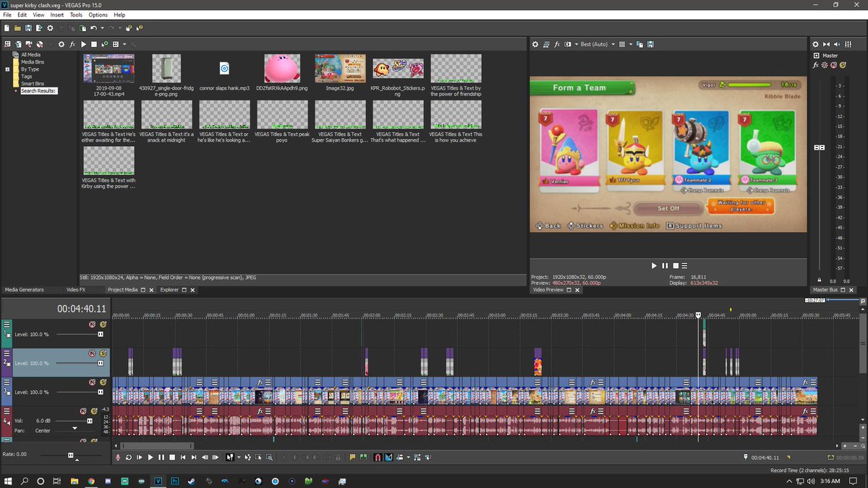Toggle Split Screen View in preview
Viewport: 868px width, 488px height.
pos(568,44)
